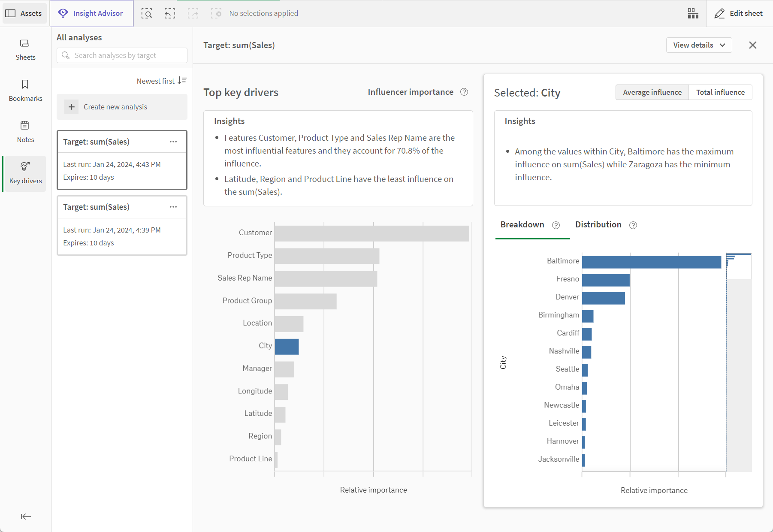Screen dimensions: 773x532
Task: Step forward in selections
Action: 193,13
